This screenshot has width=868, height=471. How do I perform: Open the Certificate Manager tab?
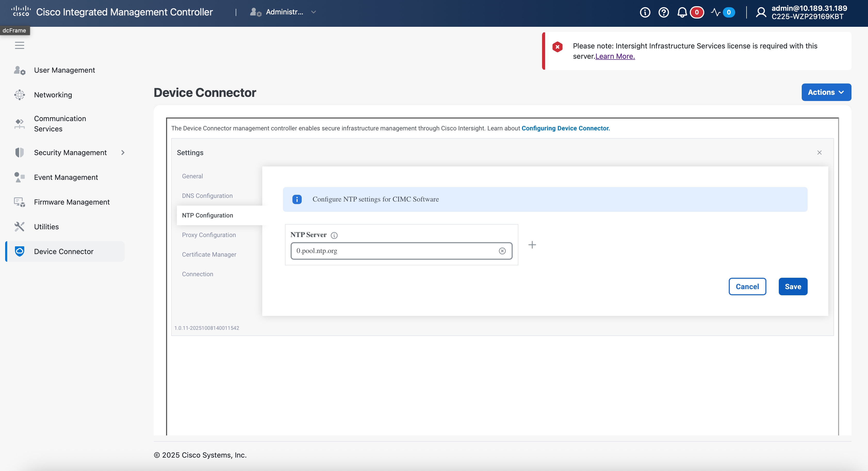coord(209,255)
